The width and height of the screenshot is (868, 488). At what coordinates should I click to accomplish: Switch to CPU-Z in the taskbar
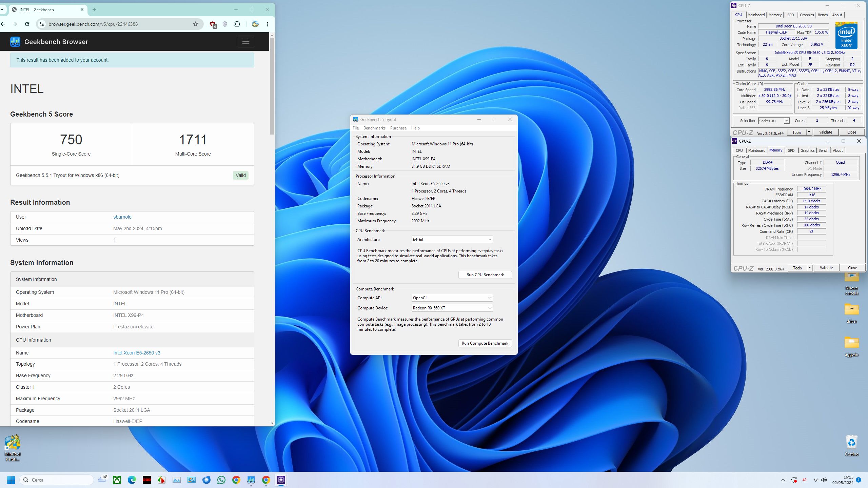point(281,480)
